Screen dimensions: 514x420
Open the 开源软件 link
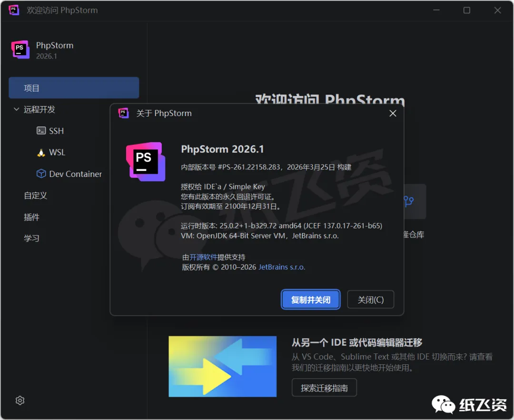pyautogui.click(x=203, y=257)
